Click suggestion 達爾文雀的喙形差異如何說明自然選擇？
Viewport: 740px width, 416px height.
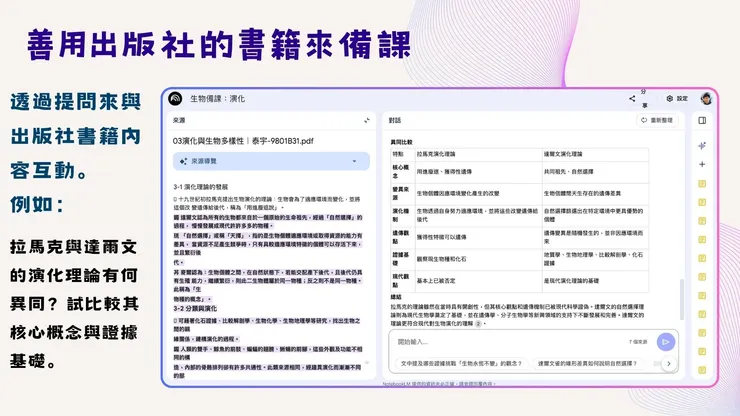coord(587,364)
